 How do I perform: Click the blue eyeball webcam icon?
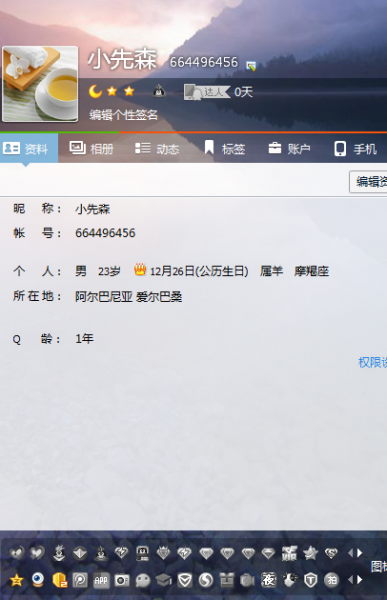click(x=38, y=580)
